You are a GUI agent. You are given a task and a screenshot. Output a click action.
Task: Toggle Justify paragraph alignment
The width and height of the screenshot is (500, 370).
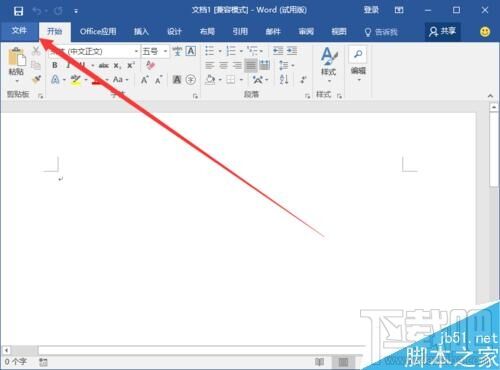coord(251,65)
